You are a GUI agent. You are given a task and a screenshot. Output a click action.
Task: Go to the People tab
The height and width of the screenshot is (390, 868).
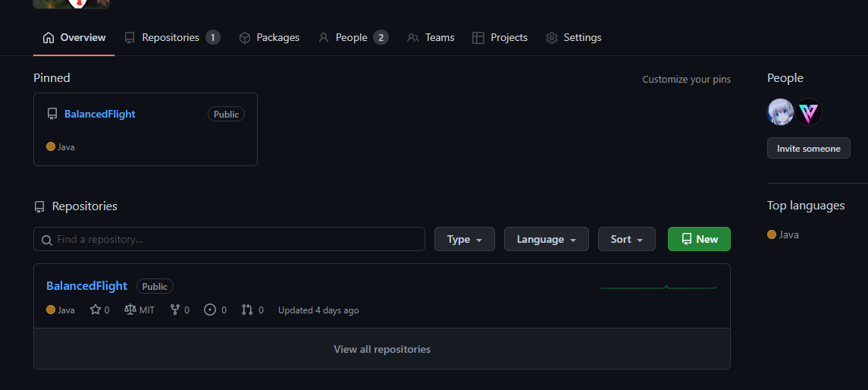point(353,37)
